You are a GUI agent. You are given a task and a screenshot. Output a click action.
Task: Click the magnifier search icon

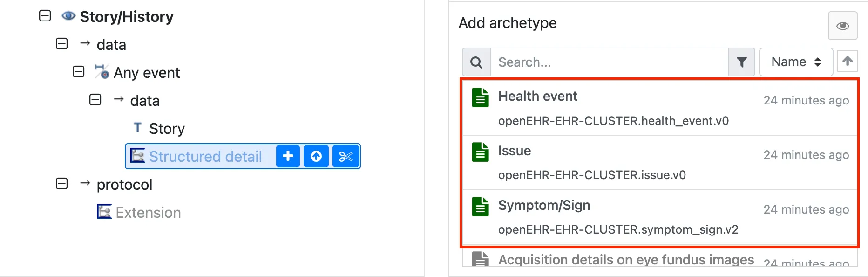(476, 62)
